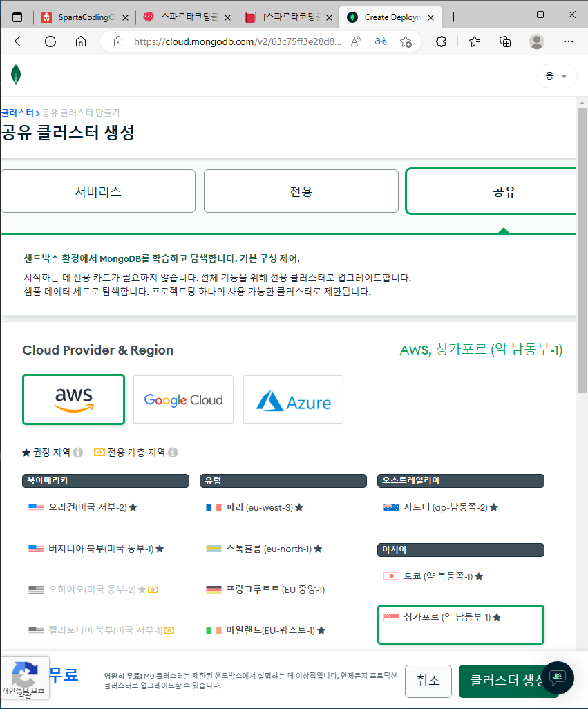The image size is (588, 709).
Task: Open browser collections
Action: pyautogui.click(x=505, y=41)
